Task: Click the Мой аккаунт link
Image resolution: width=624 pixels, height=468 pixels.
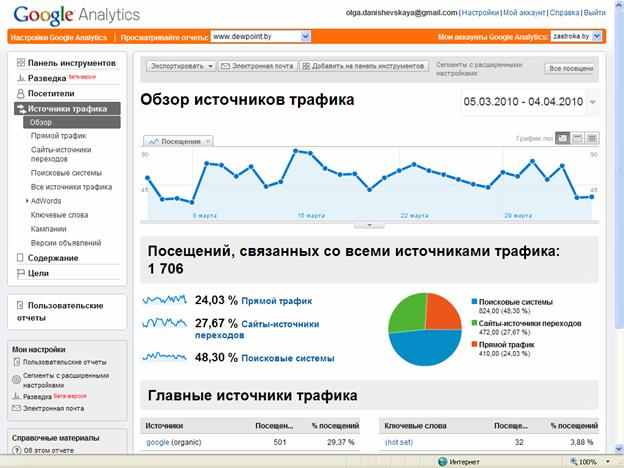Action: coord(524,13)
